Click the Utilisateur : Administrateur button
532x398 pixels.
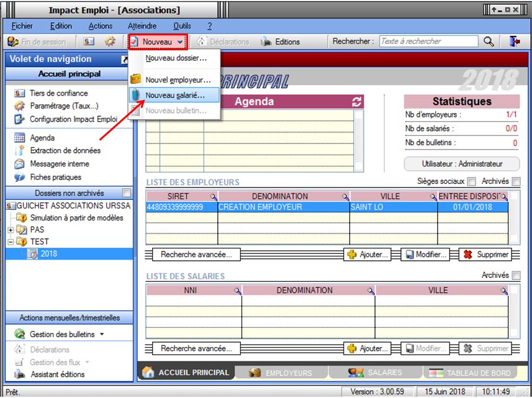[462, 164]
